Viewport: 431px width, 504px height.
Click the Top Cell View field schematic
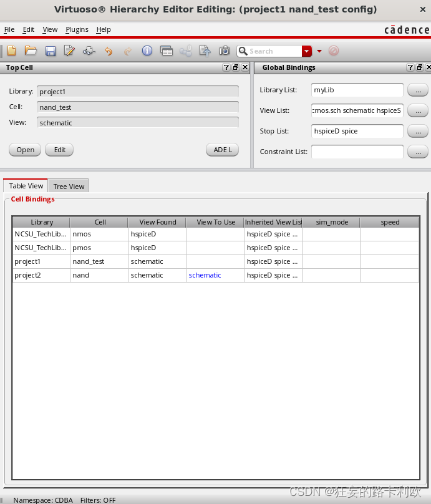[x=138, y=122]
